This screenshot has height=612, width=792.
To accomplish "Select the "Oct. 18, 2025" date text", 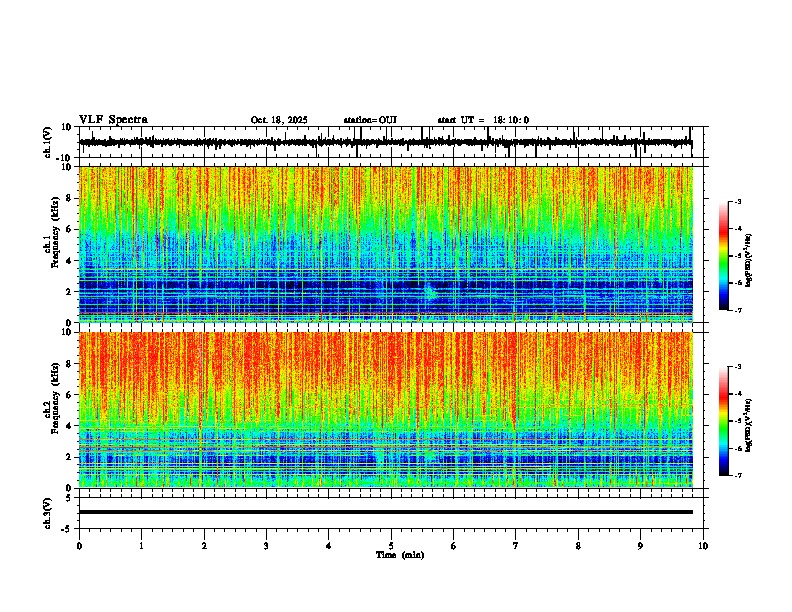I will (x=279, y=120).
